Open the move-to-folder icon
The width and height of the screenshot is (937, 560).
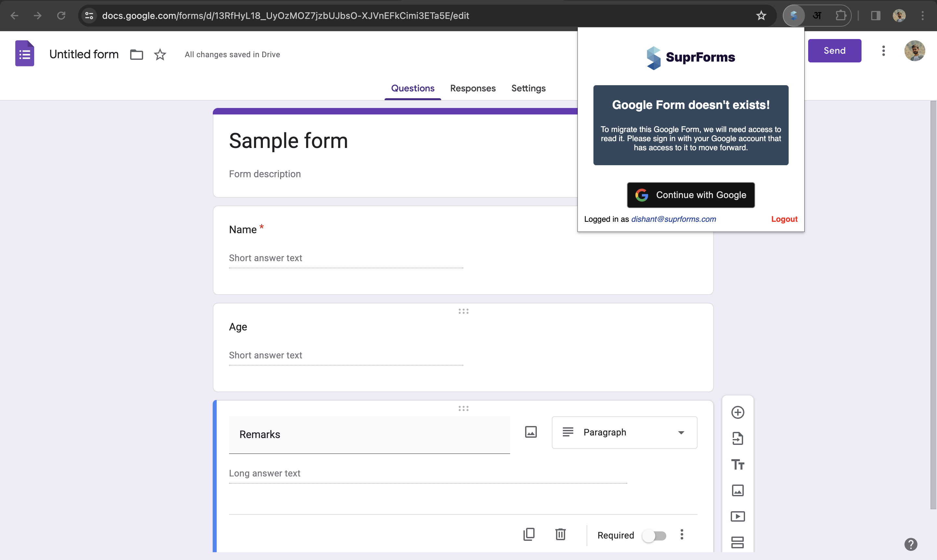(x=136, y=54)
